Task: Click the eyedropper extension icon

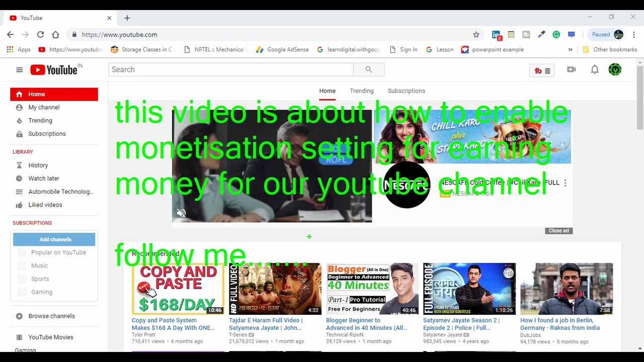Action: (x=541, y=35)
